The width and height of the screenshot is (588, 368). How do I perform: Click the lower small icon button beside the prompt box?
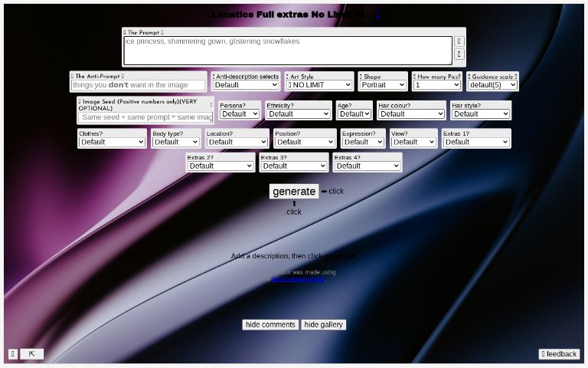click(x=459, y=54)
